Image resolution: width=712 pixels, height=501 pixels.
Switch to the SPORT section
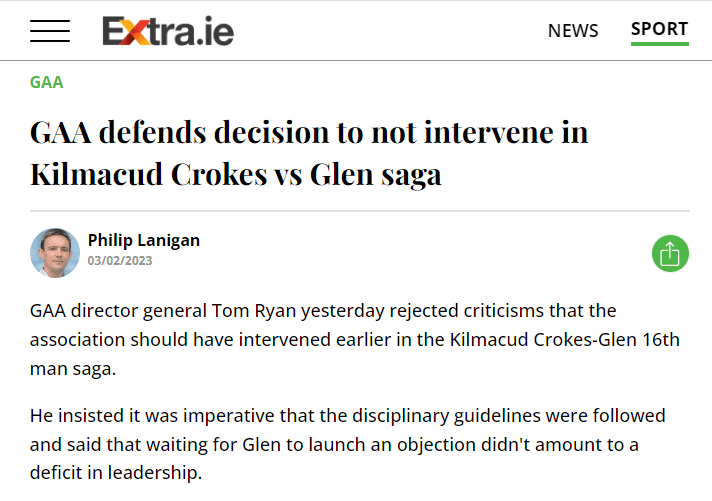659,29
